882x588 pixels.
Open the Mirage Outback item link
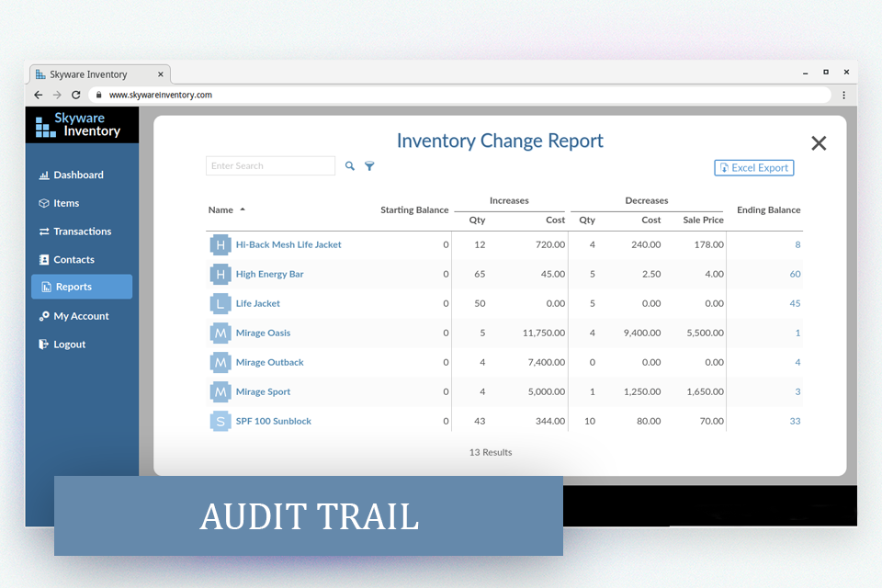[269, 362]
